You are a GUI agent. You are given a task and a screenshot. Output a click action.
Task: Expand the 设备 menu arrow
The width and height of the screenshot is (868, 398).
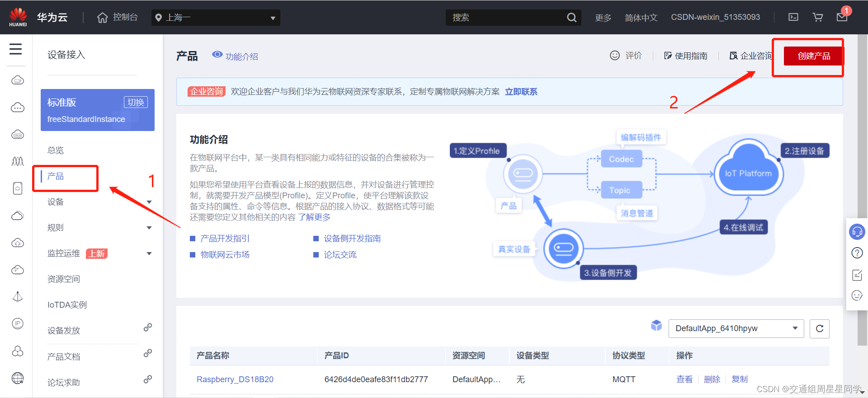click(149, 202)
